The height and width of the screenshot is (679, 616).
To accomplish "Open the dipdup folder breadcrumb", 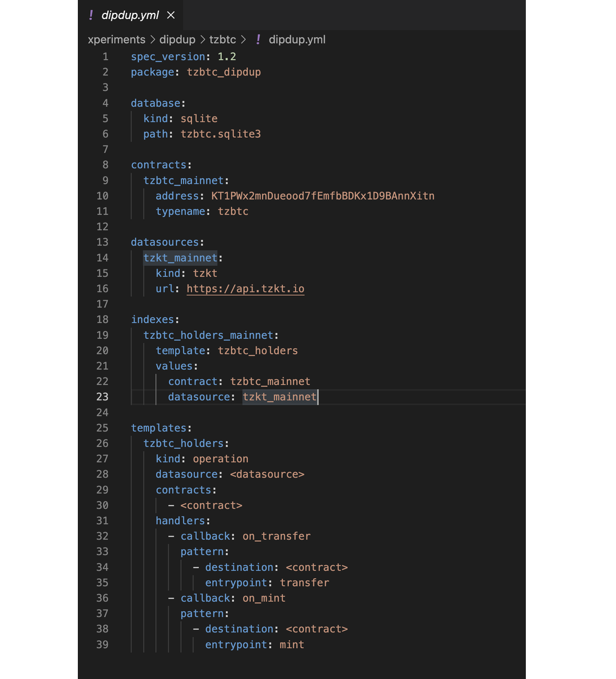I will (177, 39).
